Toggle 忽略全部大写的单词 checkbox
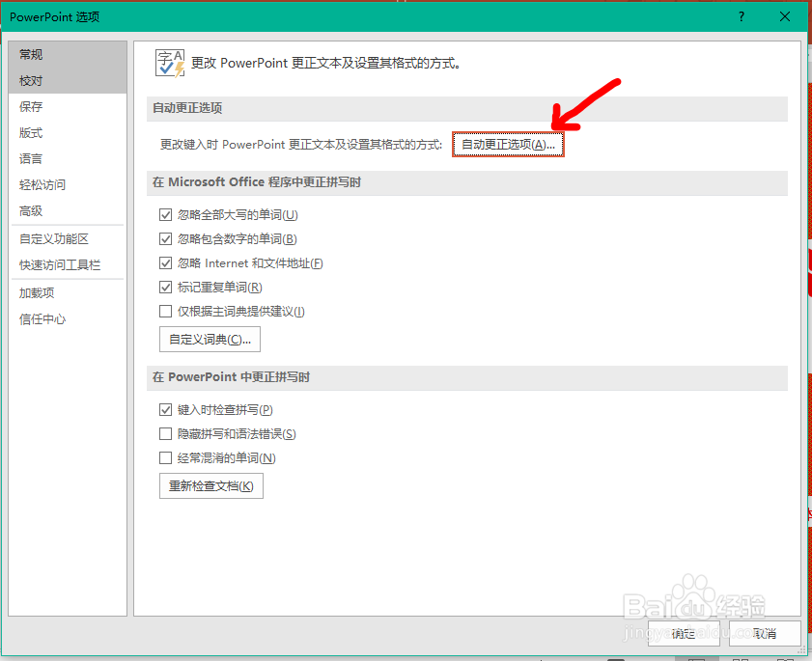 tap(166, 215)
